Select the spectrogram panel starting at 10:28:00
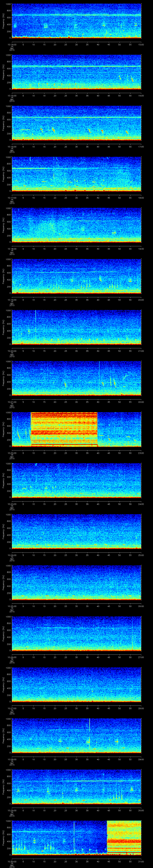This screenshot has width=153, height=868. [x=76, y=736]
